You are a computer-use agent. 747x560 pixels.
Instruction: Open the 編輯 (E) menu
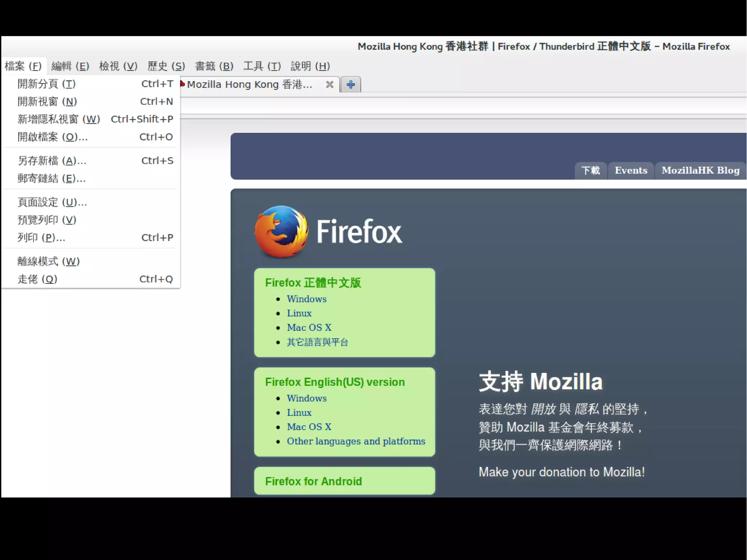70,66
